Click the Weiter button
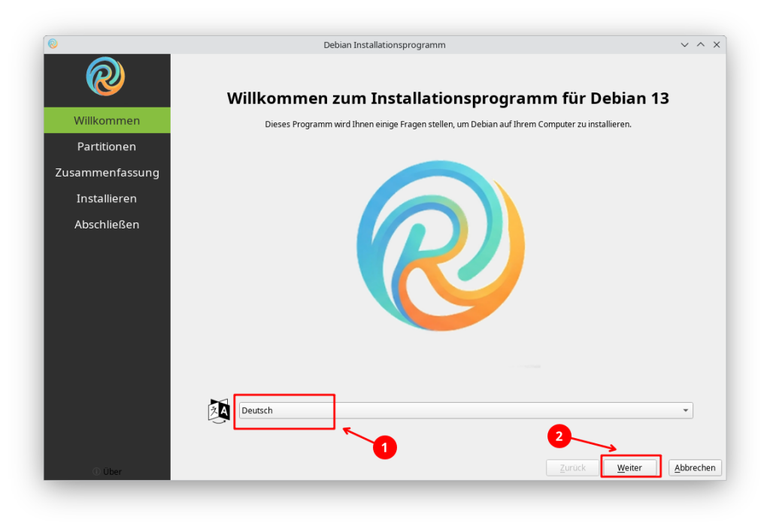Image resolution: width=770 pixels, height=532 pixels. (x=629, y=467)
